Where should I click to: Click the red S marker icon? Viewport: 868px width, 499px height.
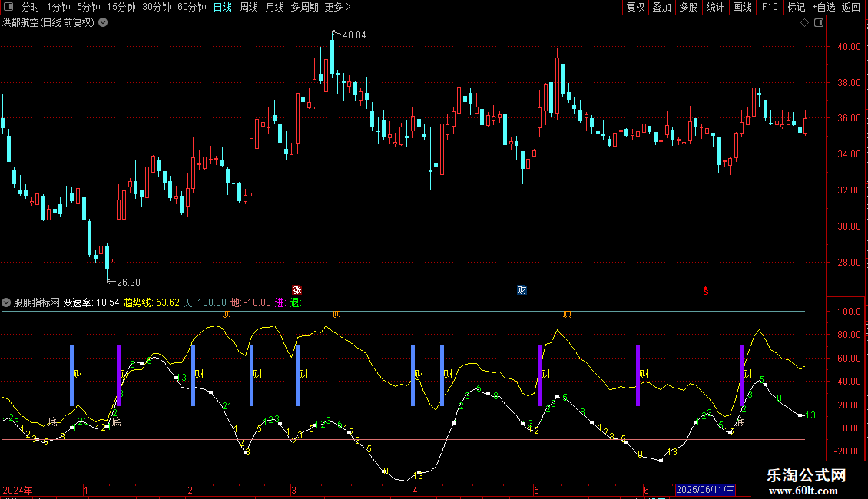(705, 289)
